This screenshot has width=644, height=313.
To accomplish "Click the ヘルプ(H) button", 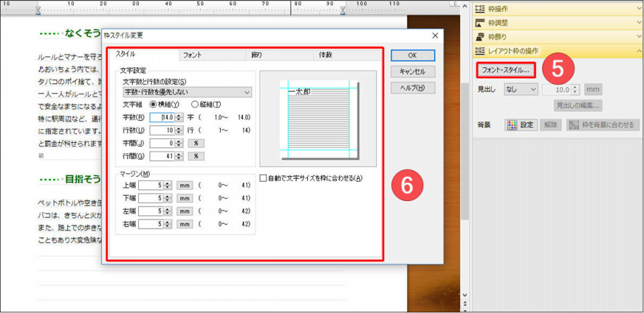I will click(x=413, y=87).
